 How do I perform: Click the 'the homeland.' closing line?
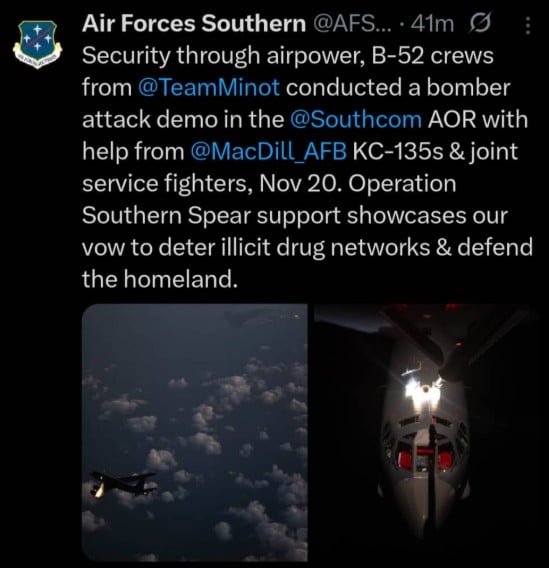coord(160,279)
